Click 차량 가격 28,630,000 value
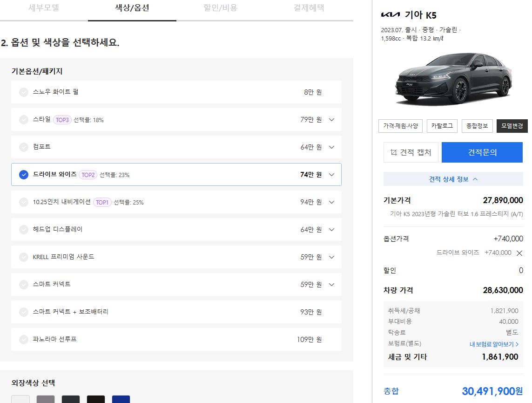 pos(503,290)
